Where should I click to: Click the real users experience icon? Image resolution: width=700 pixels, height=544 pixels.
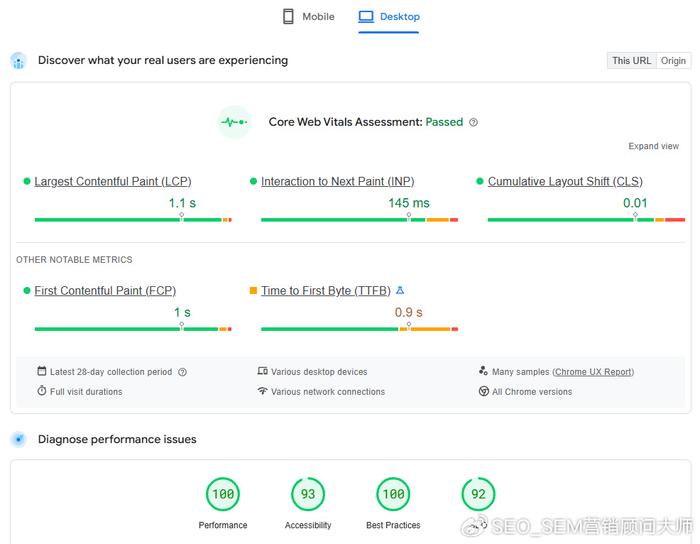[18, 61]
